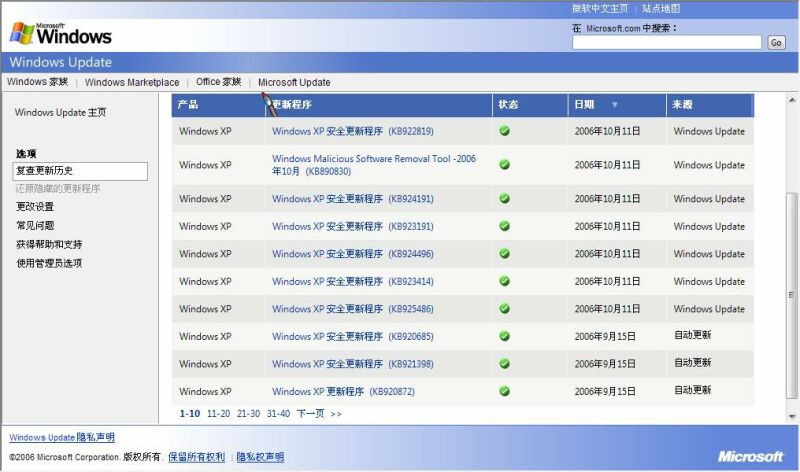Click the Go search button
Screen dimensions: 800x472
click(776, 42)
